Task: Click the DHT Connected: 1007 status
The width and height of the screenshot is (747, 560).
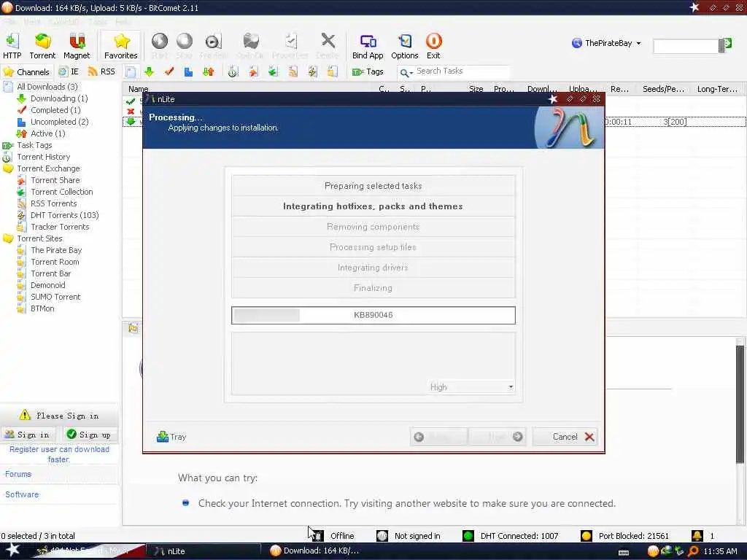Action: 510,536
